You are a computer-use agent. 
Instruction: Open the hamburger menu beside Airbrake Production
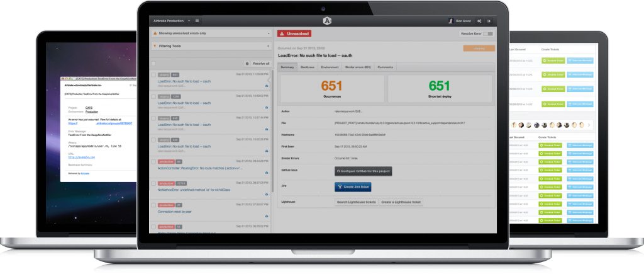click(x=197, y=21)
